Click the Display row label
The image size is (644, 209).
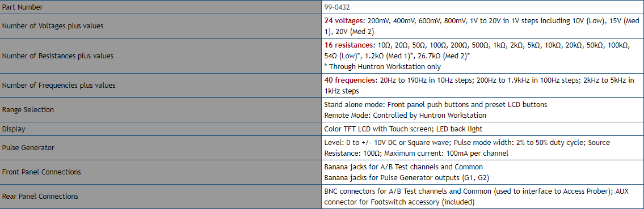coord(14,129)
